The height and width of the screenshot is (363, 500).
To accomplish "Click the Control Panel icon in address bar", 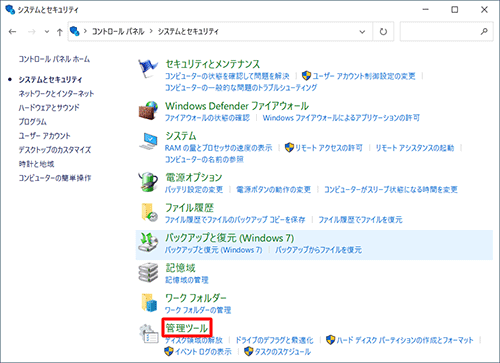I will coord(74,31).
